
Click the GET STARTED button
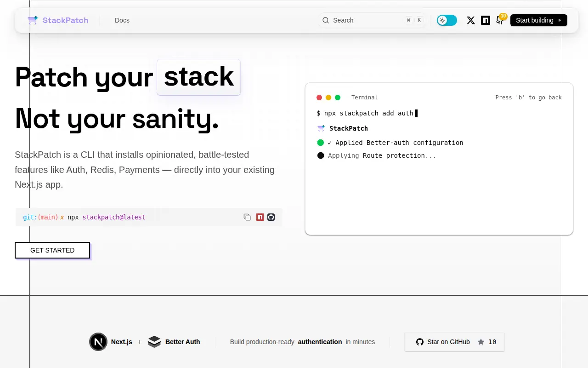click(52, 250)
